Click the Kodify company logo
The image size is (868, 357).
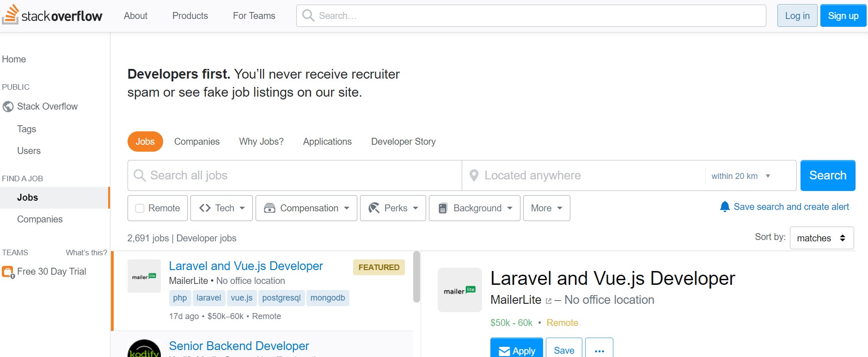coord(144,348)
